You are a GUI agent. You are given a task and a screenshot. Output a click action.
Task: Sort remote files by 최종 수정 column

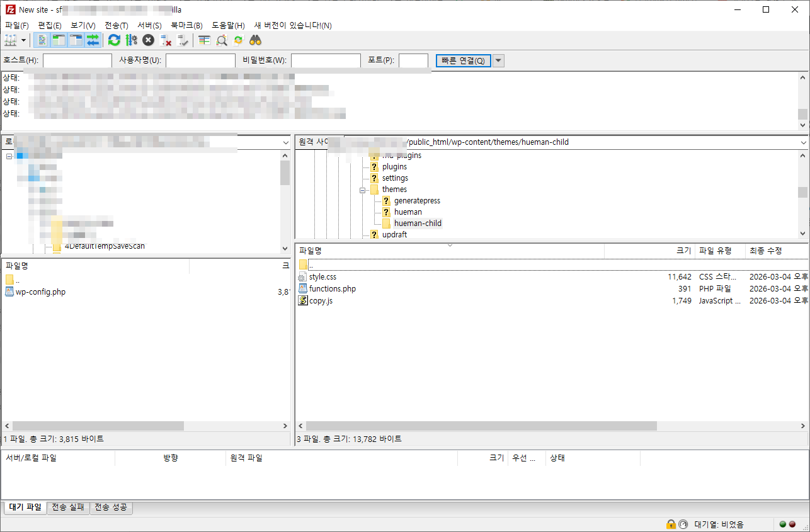pos(777,251)
